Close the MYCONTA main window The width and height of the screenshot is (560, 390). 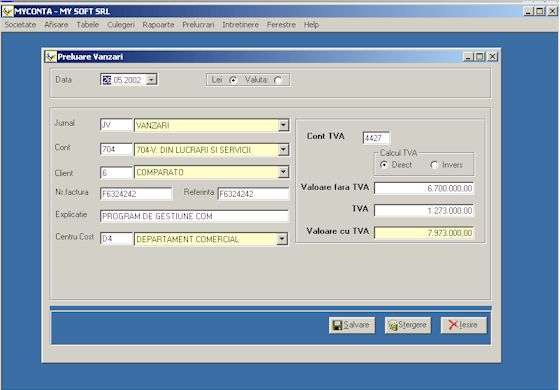coord(552,11)
